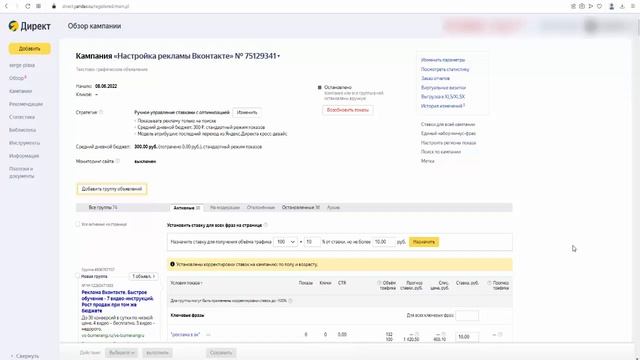Open Информация in the sidebar
The width and height of the screenshot is (640, 360).
24,156
